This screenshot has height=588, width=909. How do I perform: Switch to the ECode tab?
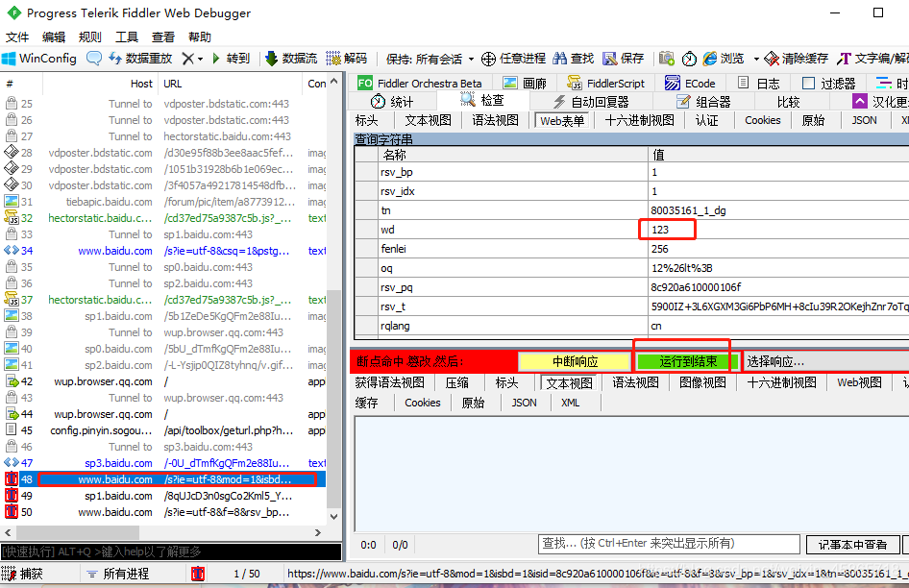690,84
